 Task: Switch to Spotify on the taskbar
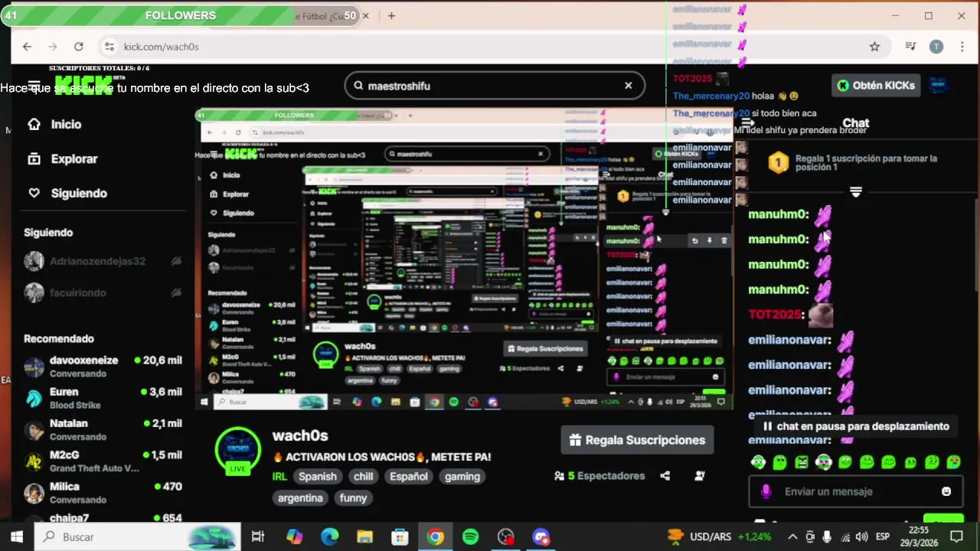point(470,536)
